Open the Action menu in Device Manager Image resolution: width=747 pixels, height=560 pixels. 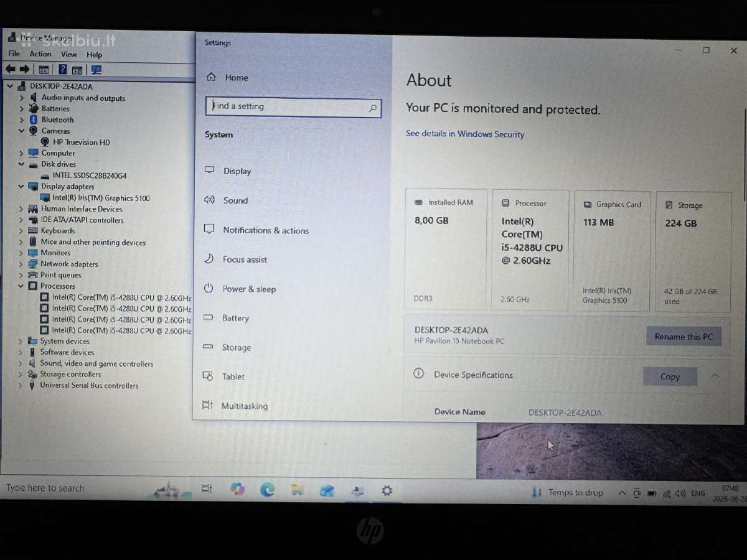pos(40,54)
